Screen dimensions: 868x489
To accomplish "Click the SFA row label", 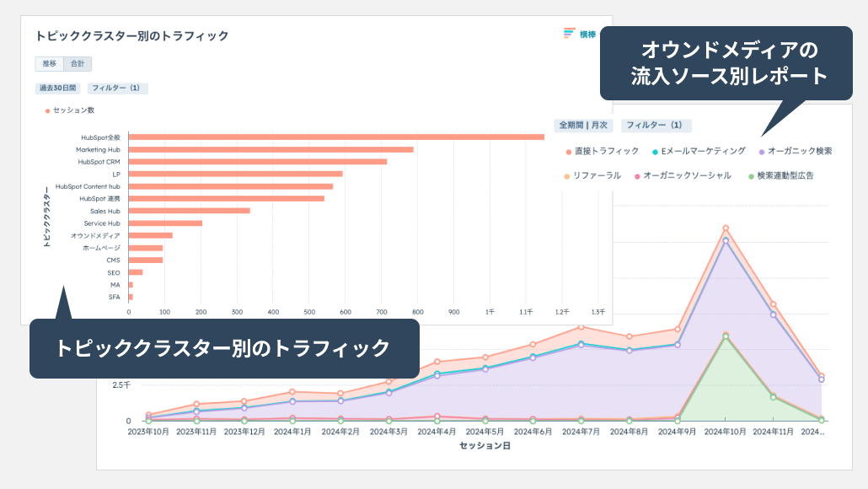I will (114, 297).
